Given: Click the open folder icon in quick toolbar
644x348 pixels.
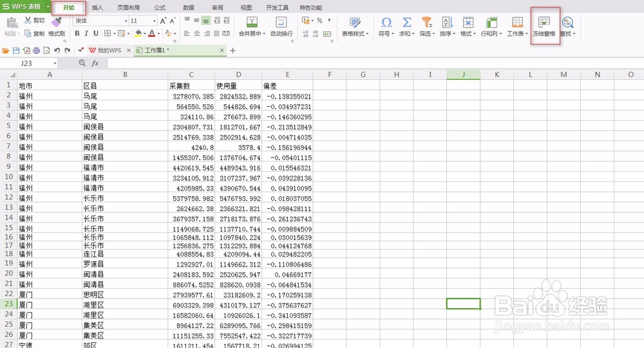Looking at the screenshot, I should [6, 50].
